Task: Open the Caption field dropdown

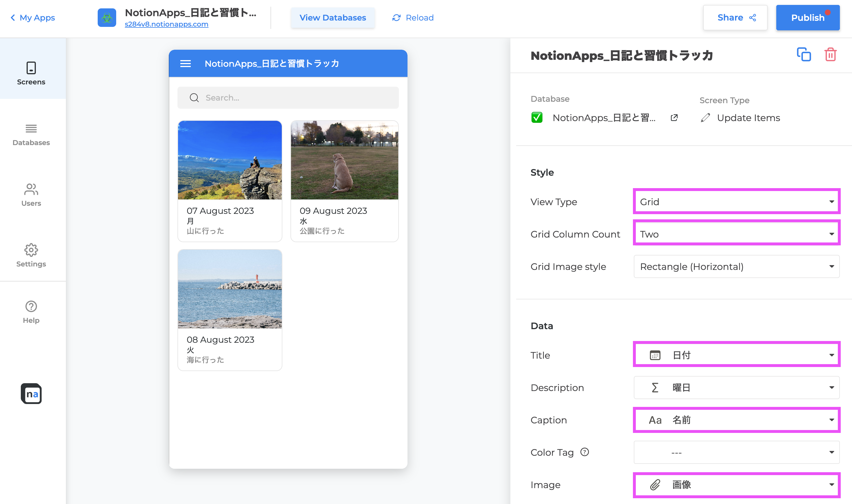Action: pos(737,420)
